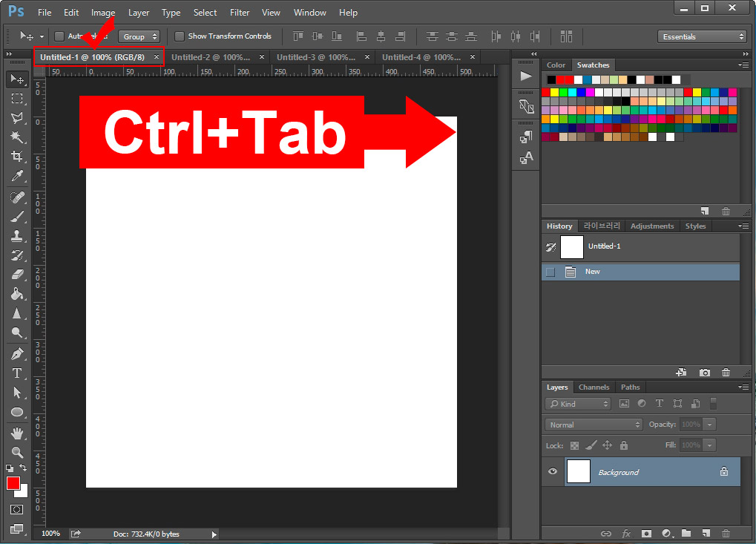Select the Healing Brush tool

pyautogui.click(x=17, y=197)
